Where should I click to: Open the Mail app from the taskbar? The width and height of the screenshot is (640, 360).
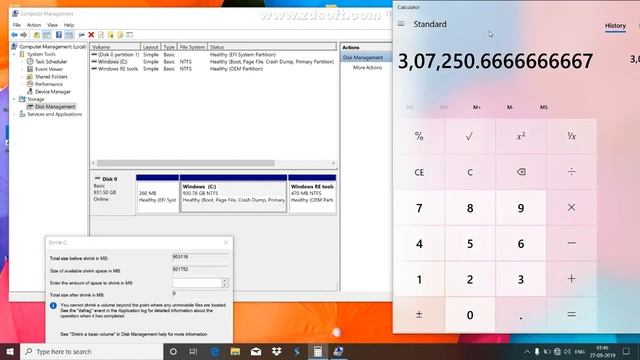(256, 351)
